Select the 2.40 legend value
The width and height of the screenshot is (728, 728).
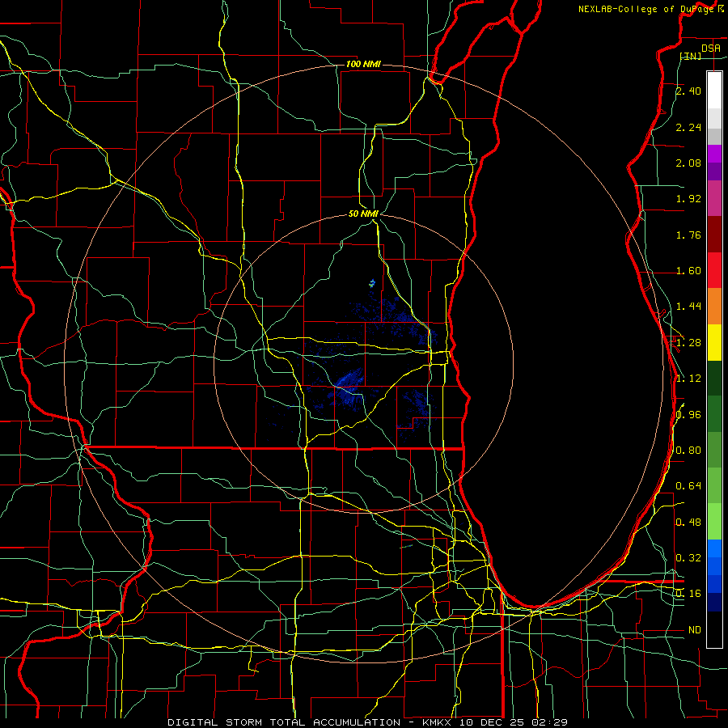coord(688,91)
